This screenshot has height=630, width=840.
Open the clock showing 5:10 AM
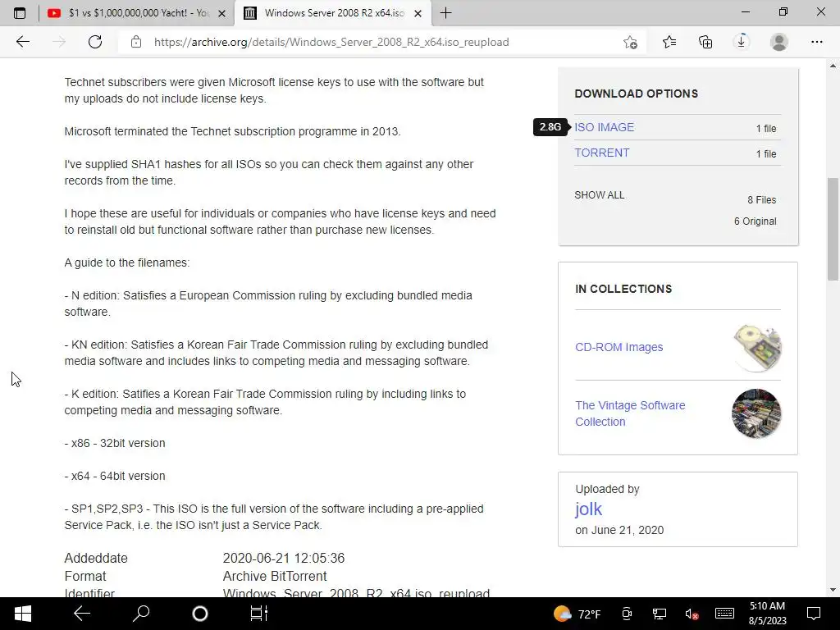click(x=767, y=614)
